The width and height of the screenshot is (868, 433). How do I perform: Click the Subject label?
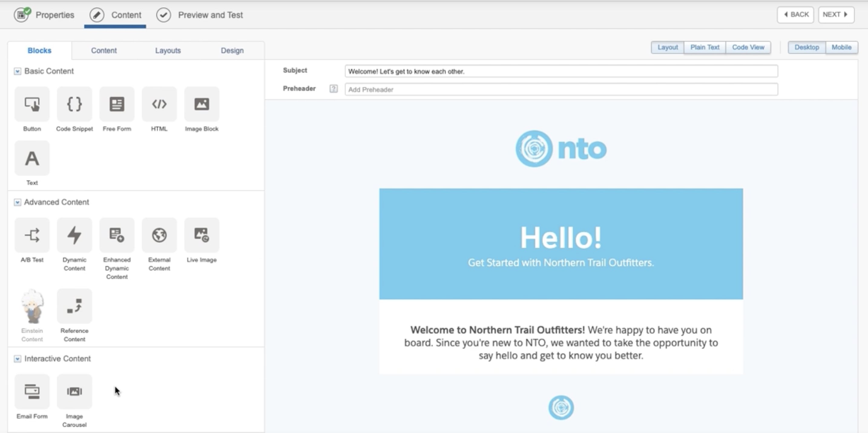click(x=295, y=70)
